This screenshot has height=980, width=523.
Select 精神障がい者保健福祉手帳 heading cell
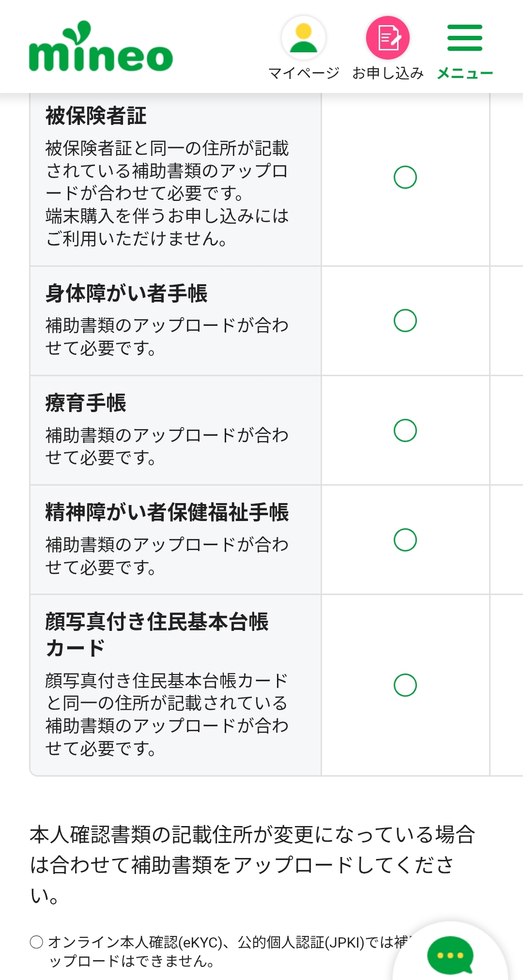tap(167, 512)
